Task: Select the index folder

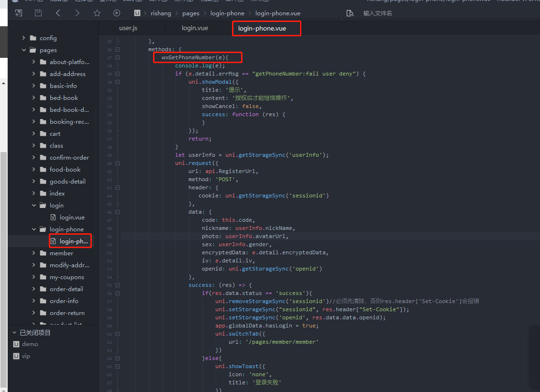Action: (x=57, y=194)
